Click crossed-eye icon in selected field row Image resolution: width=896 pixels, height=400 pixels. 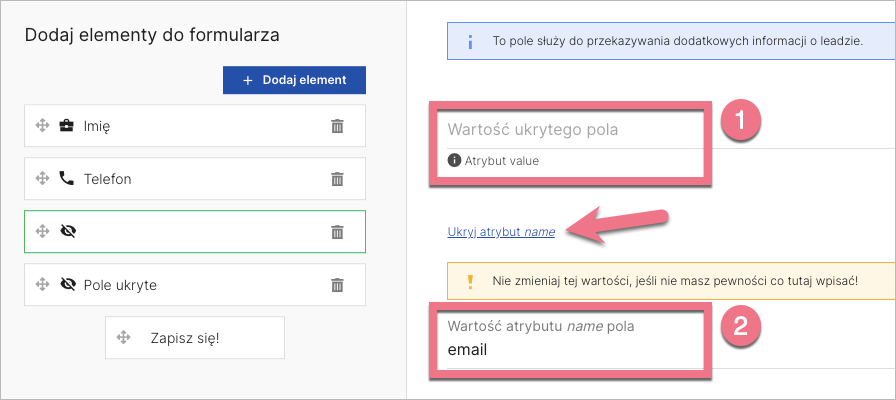pos(68,232)
